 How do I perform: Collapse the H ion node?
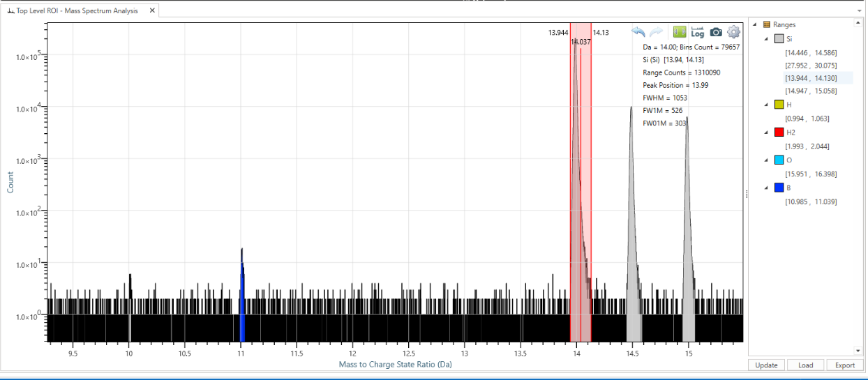click(766, 105)
